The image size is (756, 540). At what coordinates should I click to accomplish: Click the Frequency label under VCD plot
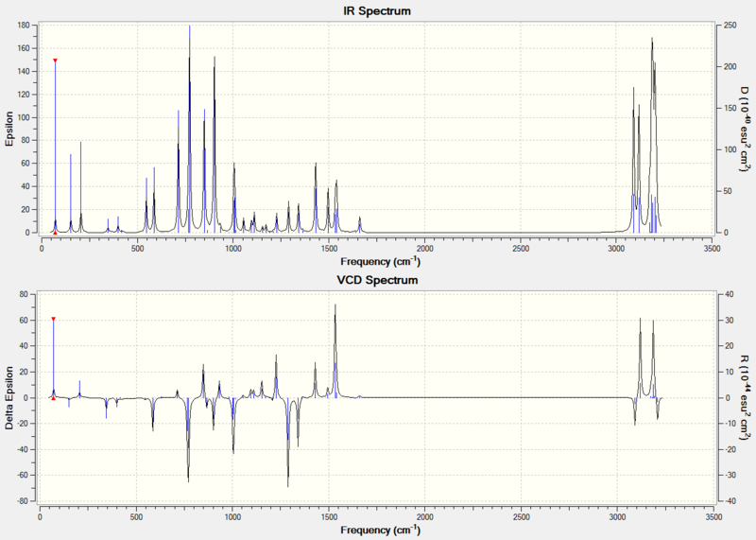click(x=381, y=530)
